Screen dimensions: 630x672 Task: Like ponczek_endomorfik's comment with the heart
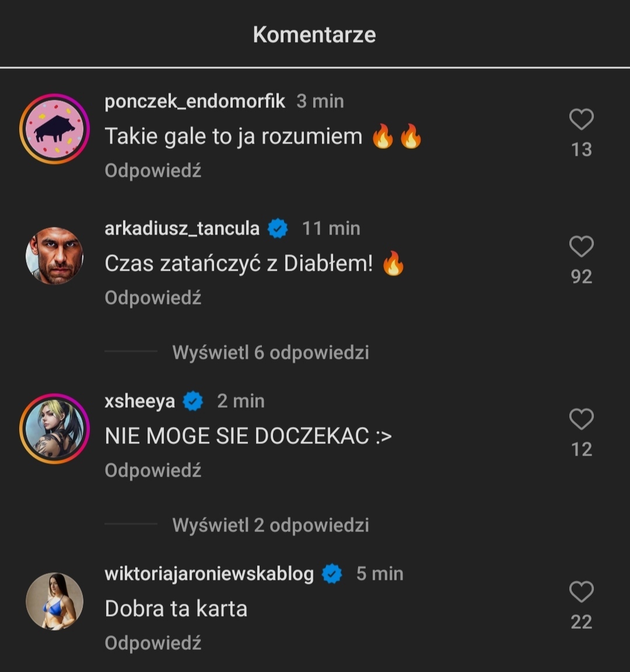pyautogui.click(x=581, y=120)
